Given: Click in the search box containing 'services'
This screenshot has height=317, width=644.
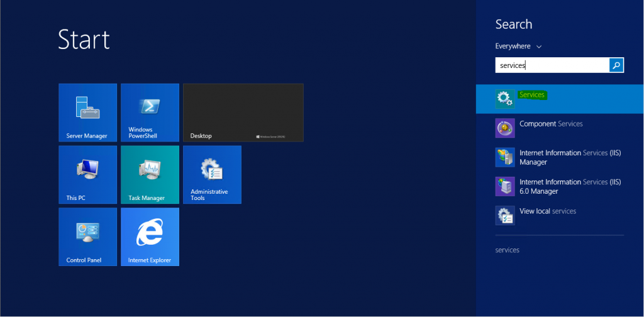Looking at the screenshot, I should (552, 65).
